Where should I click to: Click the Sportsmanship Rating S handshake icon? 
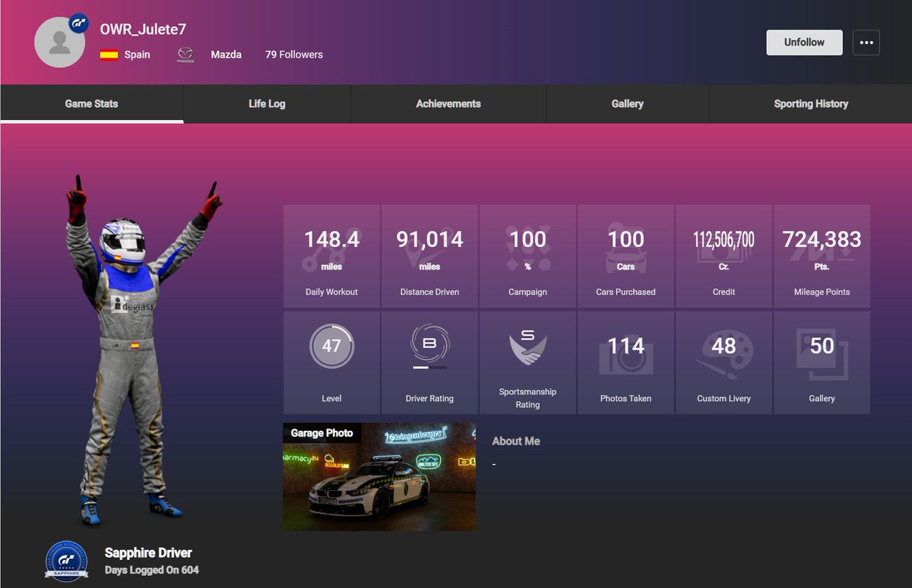528,346
